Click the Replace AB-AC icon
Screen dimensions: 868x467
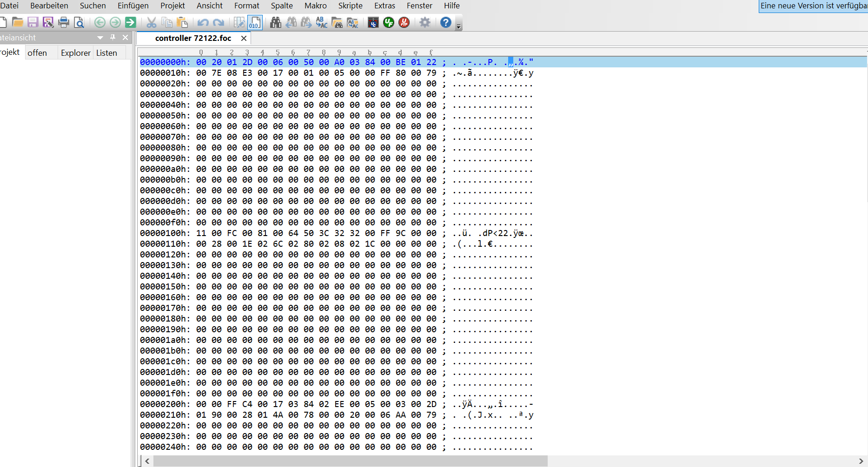[321, 22]
